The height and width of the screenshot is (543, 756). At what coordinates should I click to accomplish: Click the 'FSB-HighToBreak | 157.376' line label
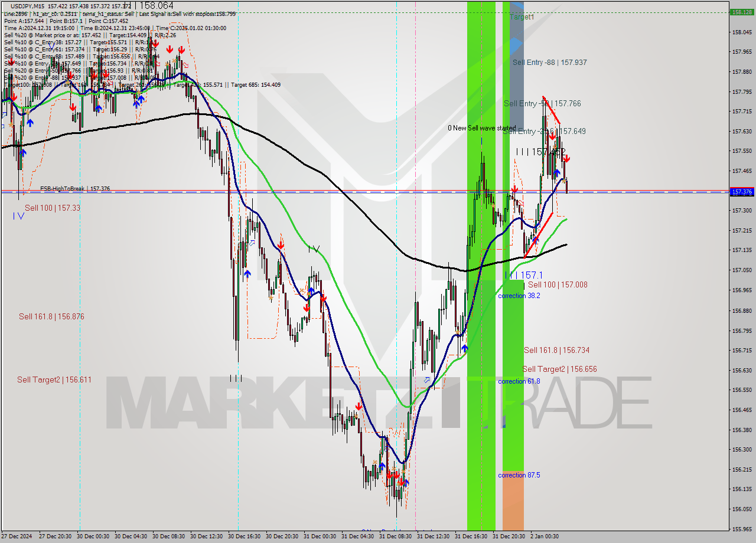[x=75, y=189]
